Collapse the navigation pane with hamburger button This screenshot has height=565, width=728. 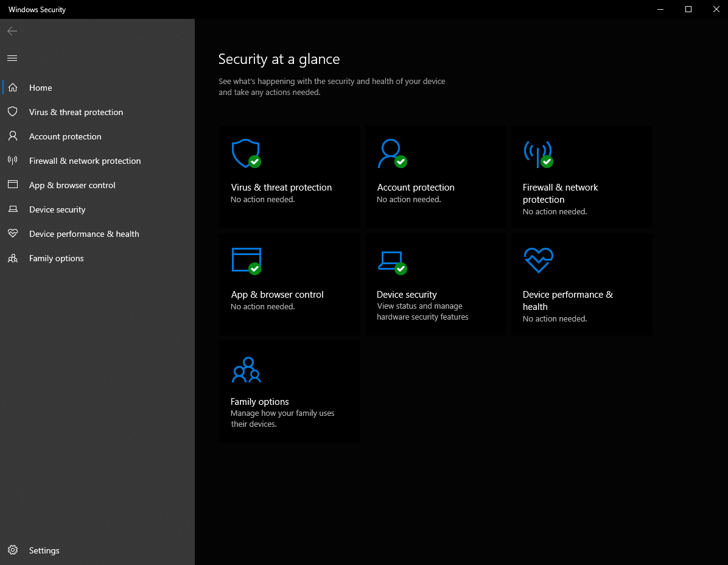(x=12, y=58)
